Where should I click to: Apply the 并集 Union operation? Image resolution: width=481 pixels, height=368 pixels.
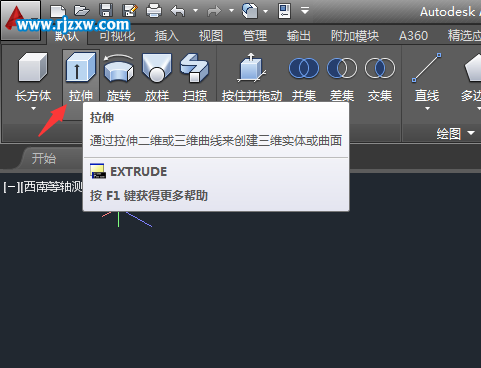[304, 77]
